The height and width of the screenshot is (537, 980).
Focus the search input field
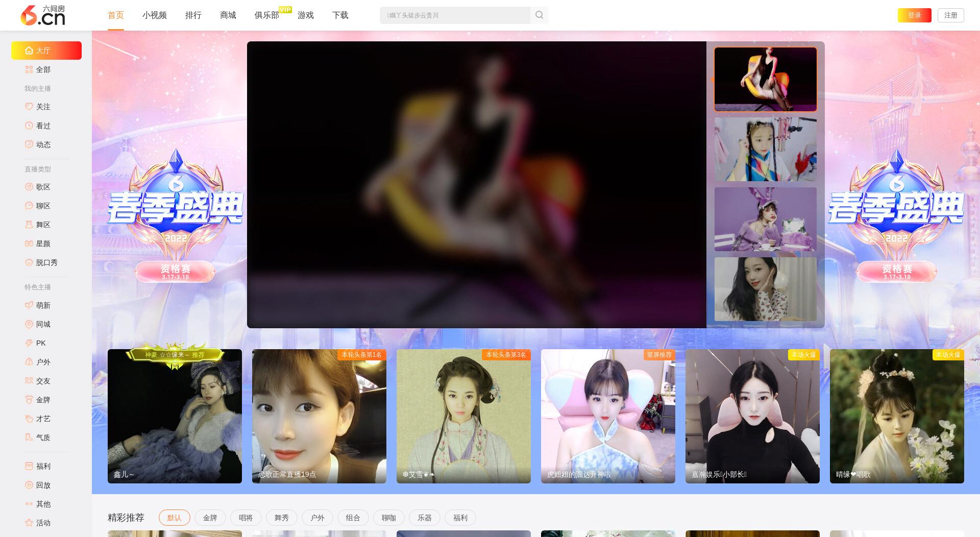(x=455, y=15)
